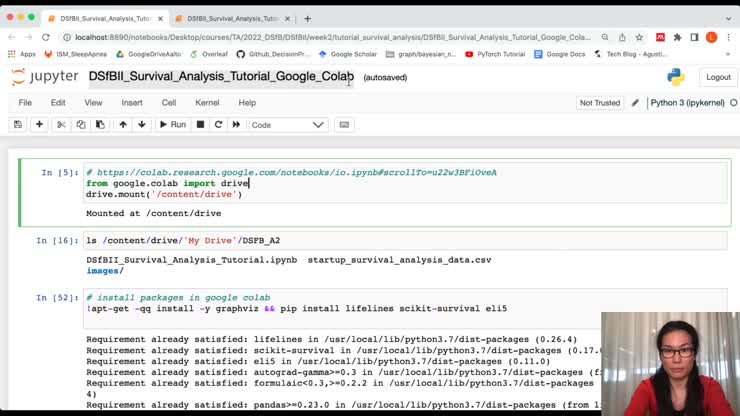Open the cell type Code dropdown
740x416 pixels.
point(288,125)
